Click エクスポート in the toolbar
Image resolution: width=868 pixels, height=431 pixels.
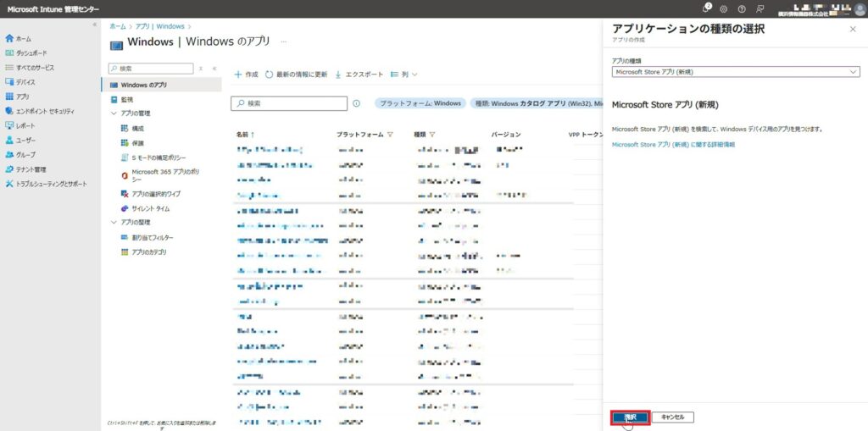coord(359,75)
